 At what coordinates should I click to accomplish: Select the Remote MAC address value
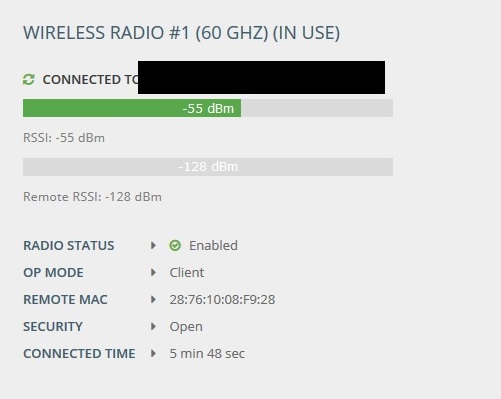(222, 300)
